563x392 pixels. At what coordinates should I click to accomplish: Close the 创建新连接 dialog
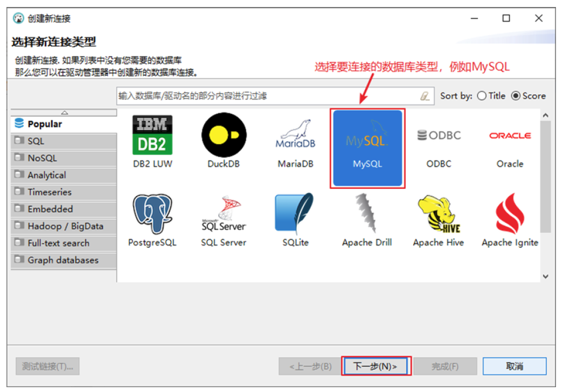pyautogui.click(x=539, y=18)
